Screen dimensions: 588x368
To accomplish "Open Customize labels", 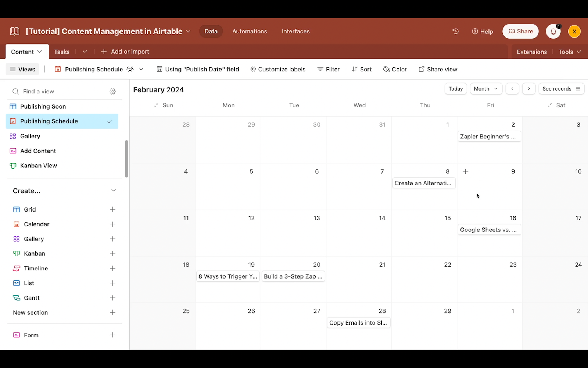I will click(278, 69).
